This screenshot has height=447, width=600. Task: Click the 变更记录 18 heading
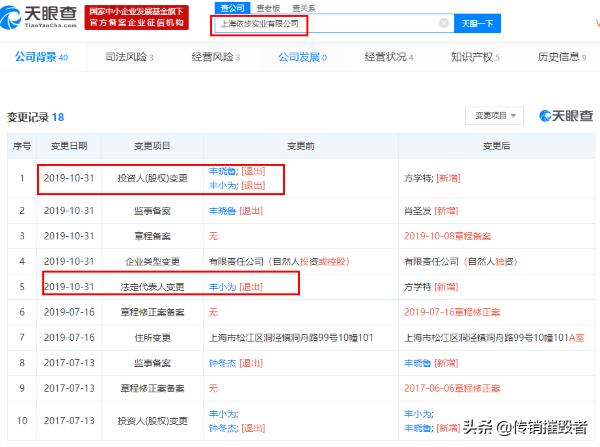coord(36,117)
